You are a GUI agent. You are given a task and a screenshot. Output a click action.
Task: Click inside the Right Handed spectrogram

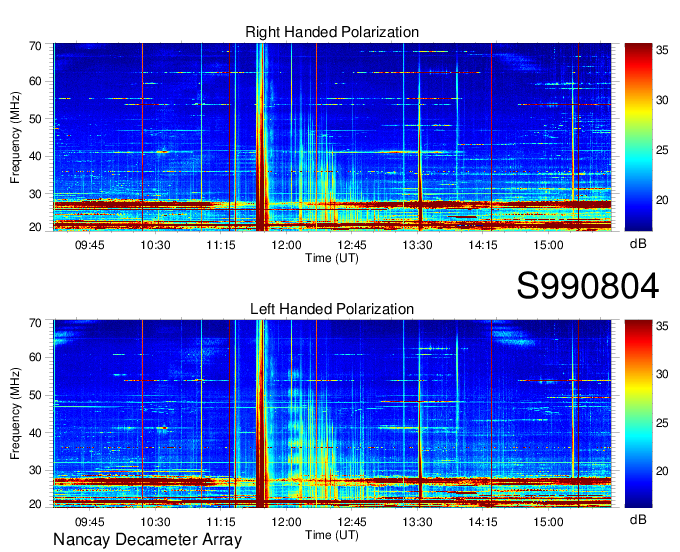(x=332, y=137)
